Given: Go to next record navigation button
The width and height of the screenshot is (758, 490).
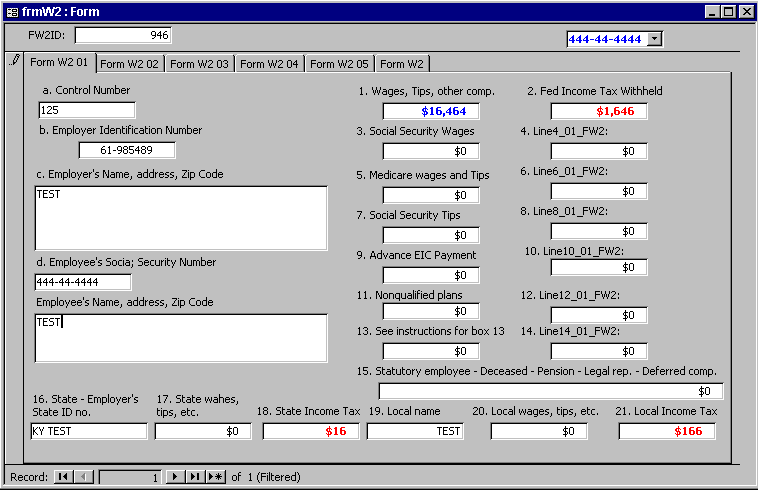Looking at the screenshot, I should (x=175, y=477).
